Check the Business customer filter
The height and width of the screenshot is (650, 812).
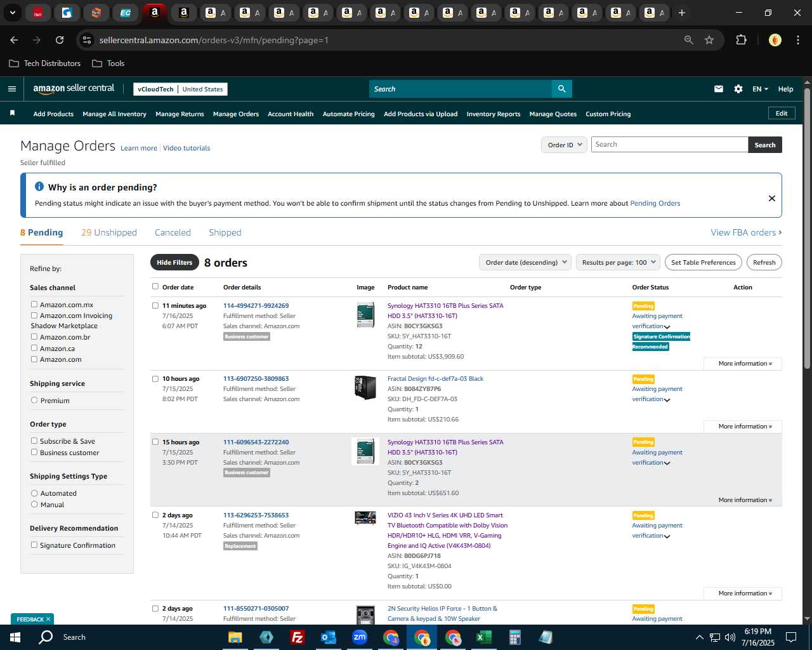click(34, 452)
